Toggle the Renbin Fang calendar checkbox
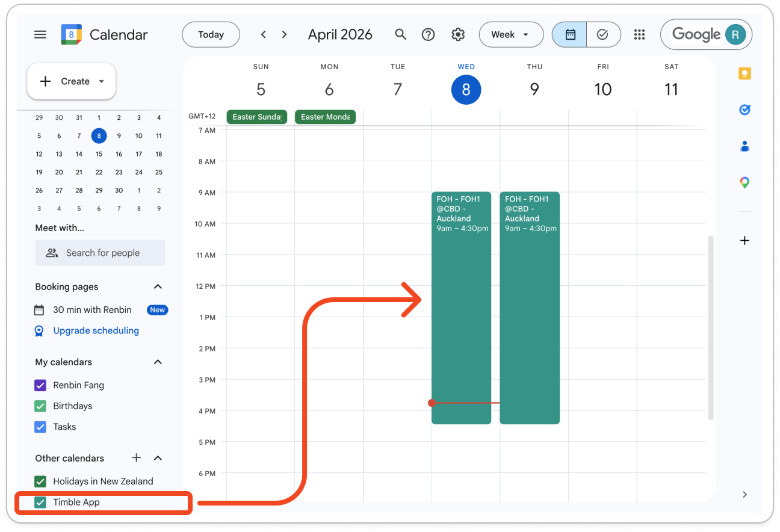780x532 pixels. 40,385
